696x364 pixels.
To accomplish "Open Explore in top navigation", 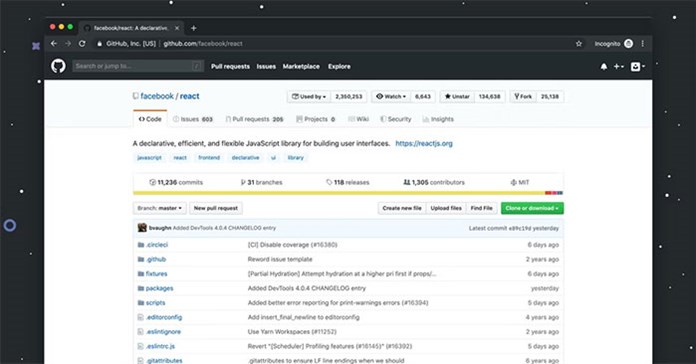I will 339,67.
